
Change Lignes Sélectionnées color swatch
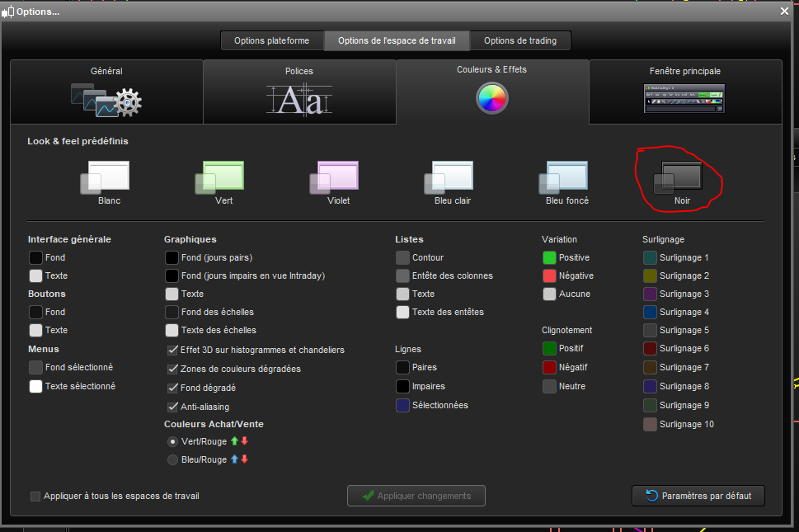[x=402, y=405]
